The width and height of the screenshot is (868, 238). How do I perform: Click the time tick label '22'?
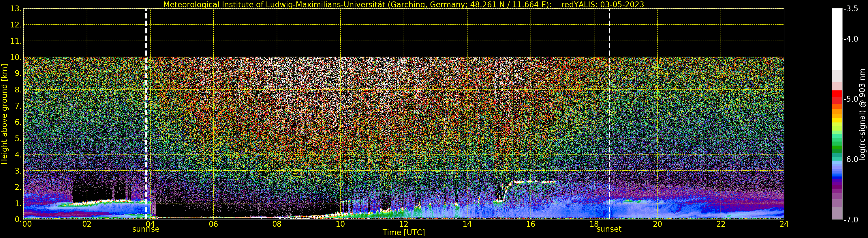click(721, 224)
